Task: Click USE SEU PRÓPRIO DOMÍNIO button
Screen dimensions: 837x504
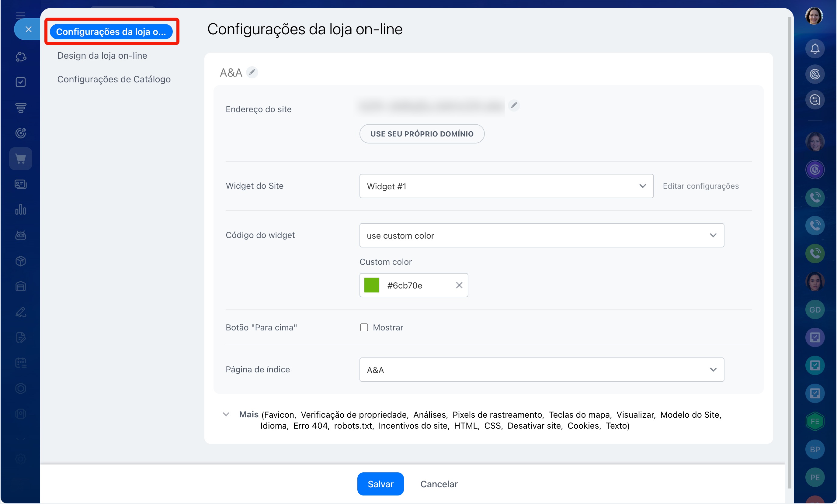Action: tap(422, 134)
